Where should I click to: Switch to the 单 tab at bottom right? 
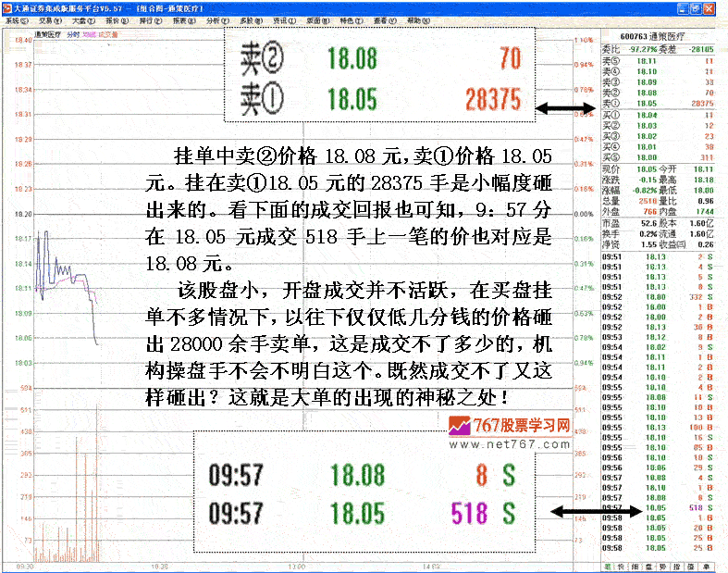706,567
